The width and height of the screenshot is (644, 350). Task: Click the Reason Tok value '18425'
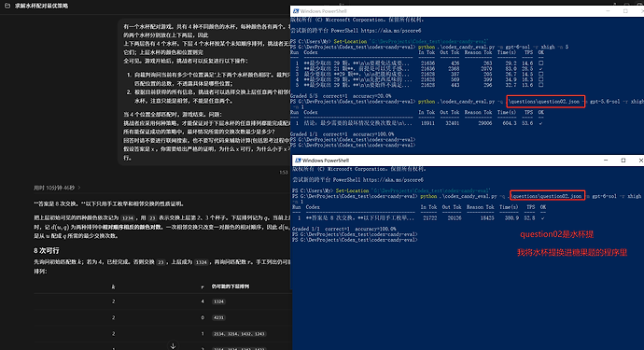click(486, 218)
